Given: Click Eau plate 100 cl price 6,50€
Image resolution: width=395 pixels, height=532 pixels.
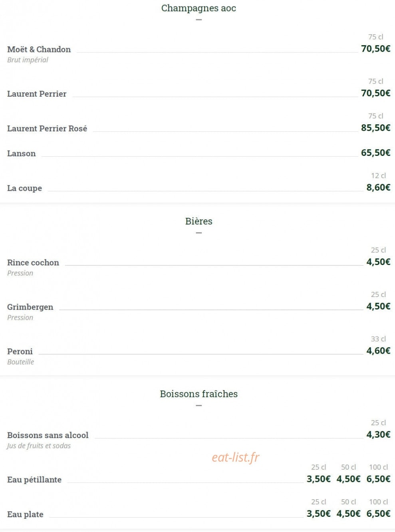Looking at the screenshot, I should point(378,514).
